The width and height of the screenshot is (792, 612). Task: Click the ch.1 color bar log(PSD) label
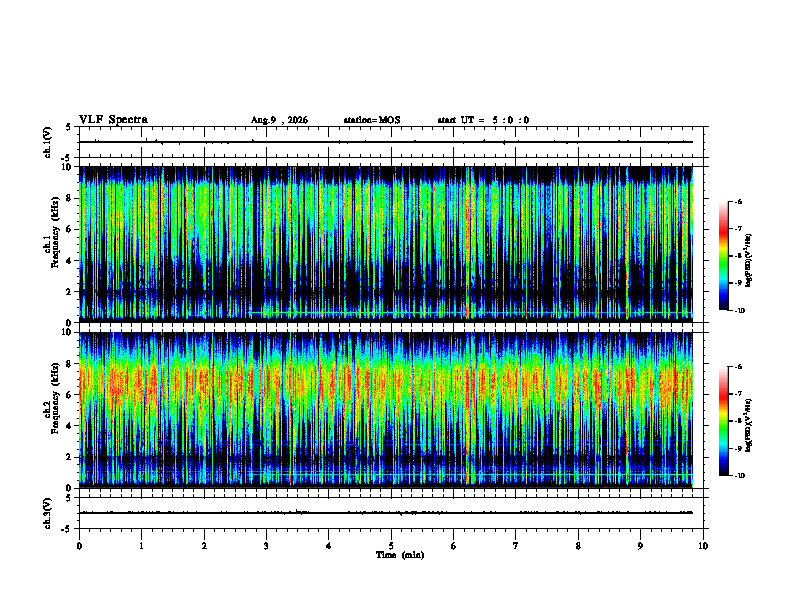pyautogui.click(x=749, y=261)
